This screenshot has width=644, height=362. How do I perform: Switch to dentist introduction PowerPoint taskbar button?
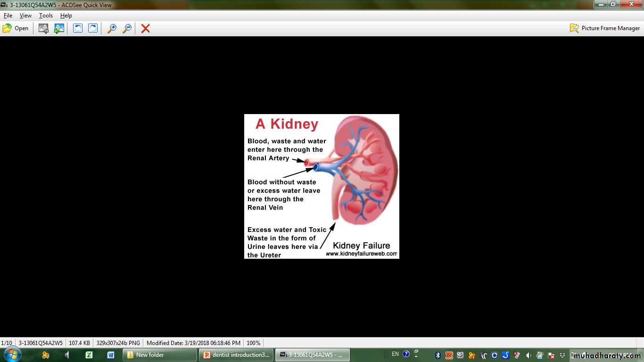tap(236, 355)
